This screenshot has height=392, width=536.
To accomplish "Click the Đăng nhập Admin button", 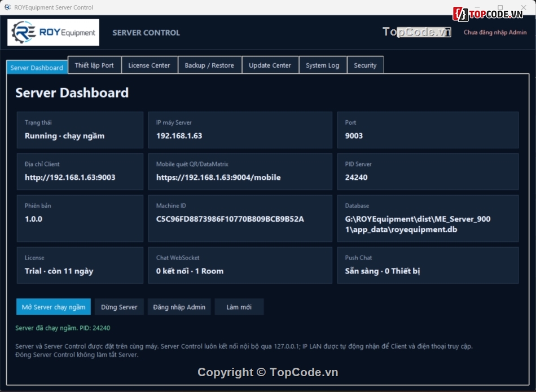I will coord(179,307).
